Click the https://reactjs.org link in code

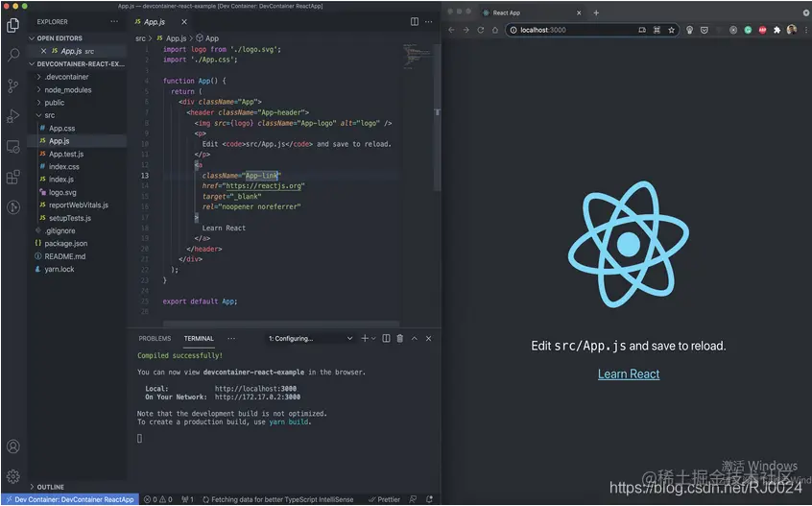pos(263,186)
